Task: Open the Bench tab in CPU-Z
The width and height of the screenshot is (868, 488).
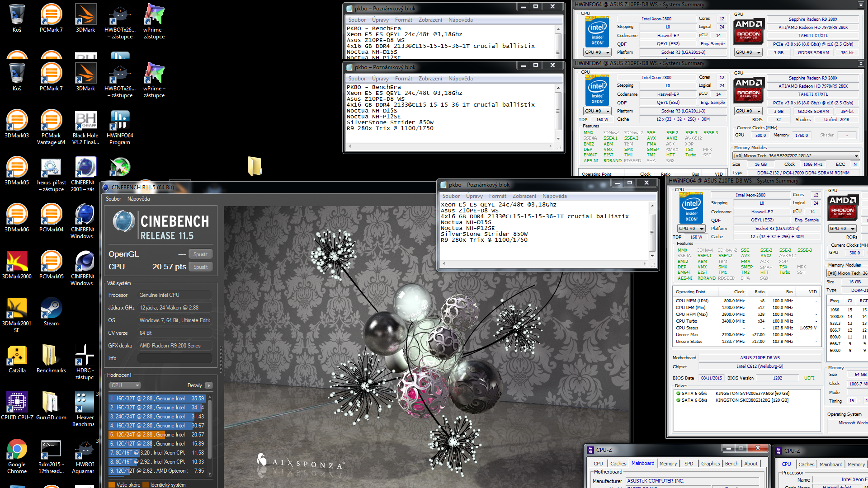Action: click(x=731, y=464)
